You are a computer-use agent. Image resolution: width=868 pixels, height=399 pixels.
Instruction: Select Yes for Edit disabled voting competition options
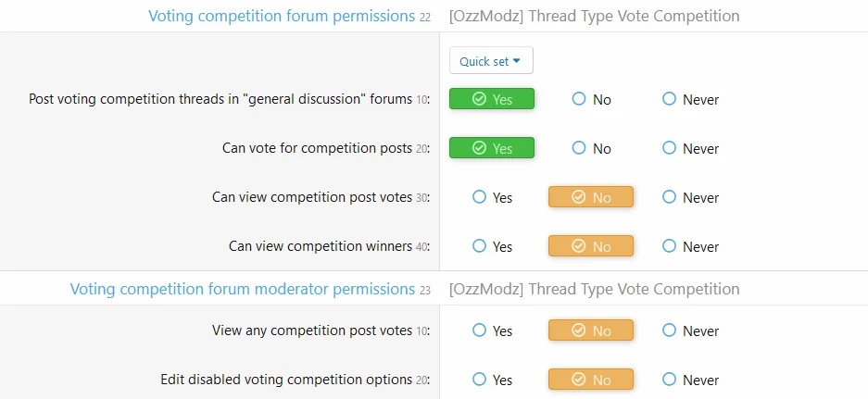pos(492,380)
